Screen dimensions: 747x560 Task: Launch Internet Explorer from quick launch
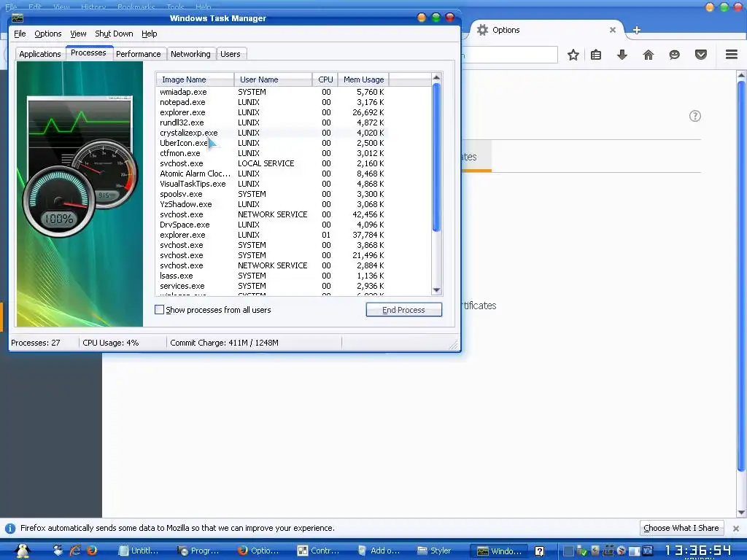tap(75, 551)
